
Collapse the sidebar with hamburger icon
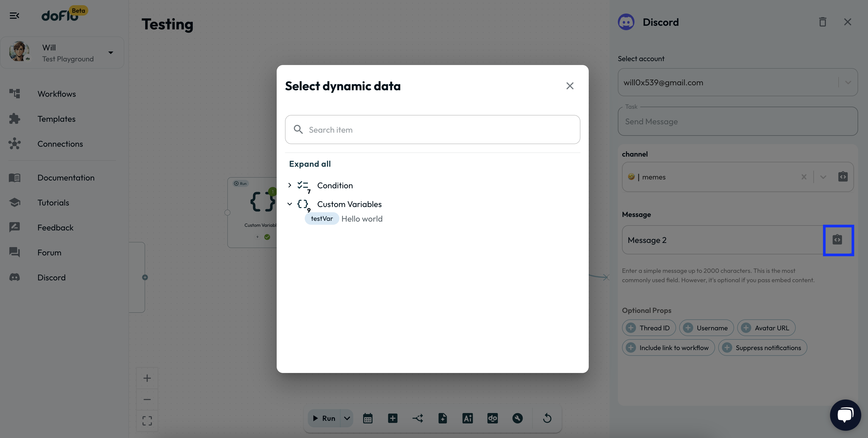pyautogui.click(x=14, y=16)
